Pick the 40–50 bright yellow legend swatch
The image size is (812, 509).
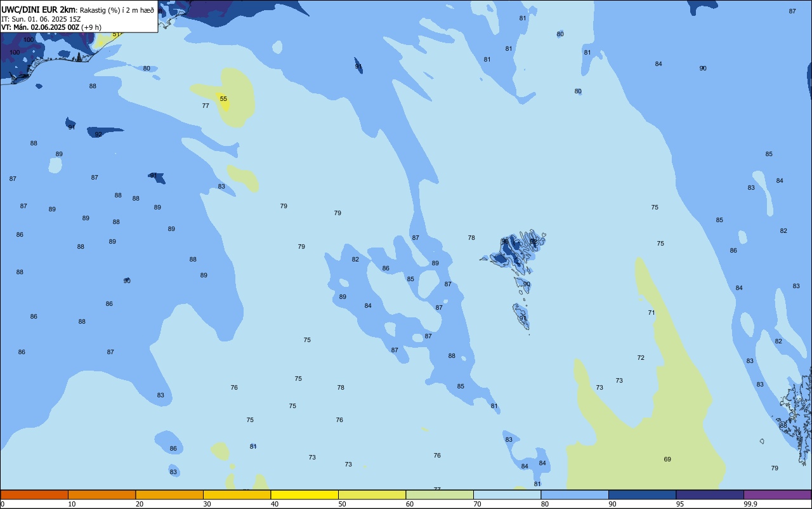(x=304, y=495)
